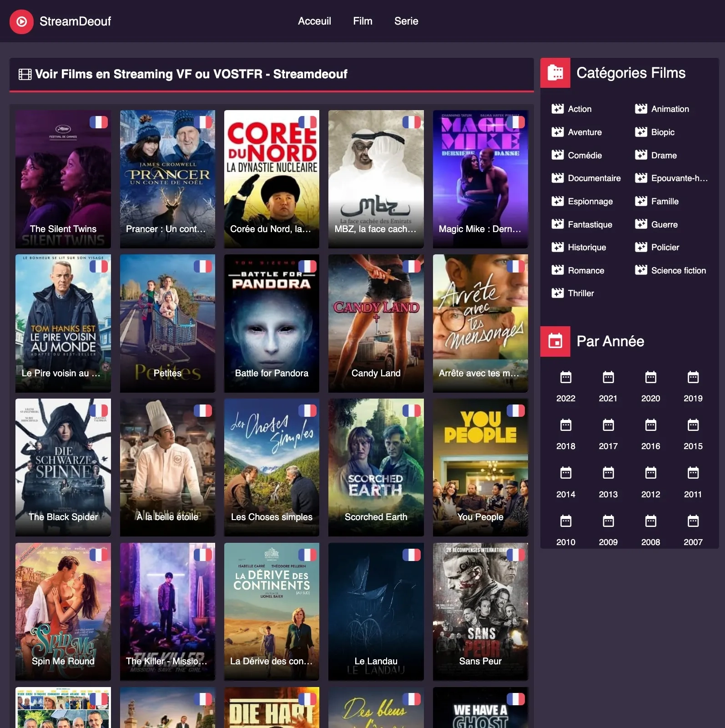This screenshot has height=728, width=725.
Task: Select year 2009 label
Action: coord(608,542)
